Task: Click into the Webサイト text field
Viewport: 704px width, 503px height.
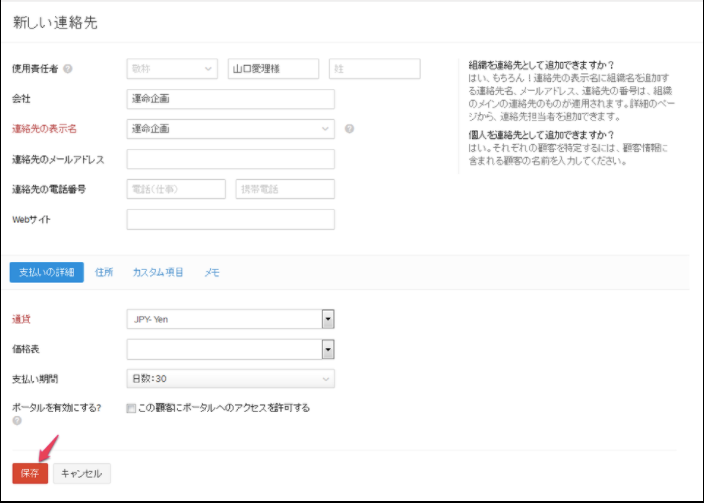Action: tap(230, 219)
